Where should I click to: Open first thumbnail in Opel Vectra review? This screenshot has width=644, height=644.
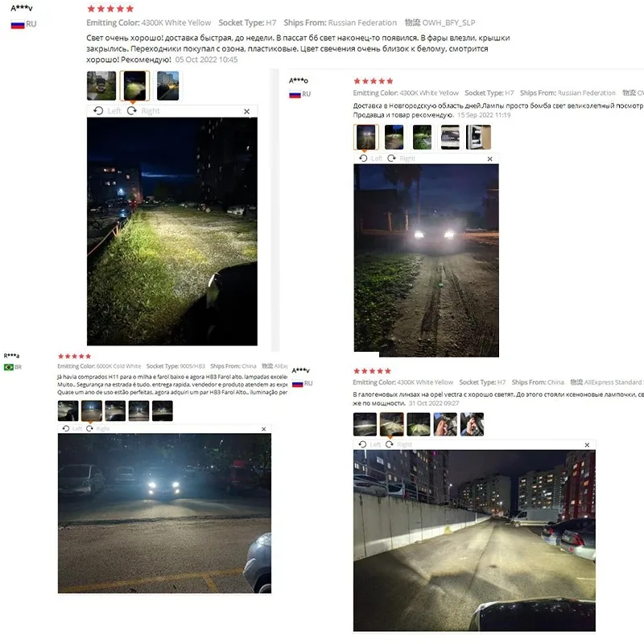click(365, 424)
